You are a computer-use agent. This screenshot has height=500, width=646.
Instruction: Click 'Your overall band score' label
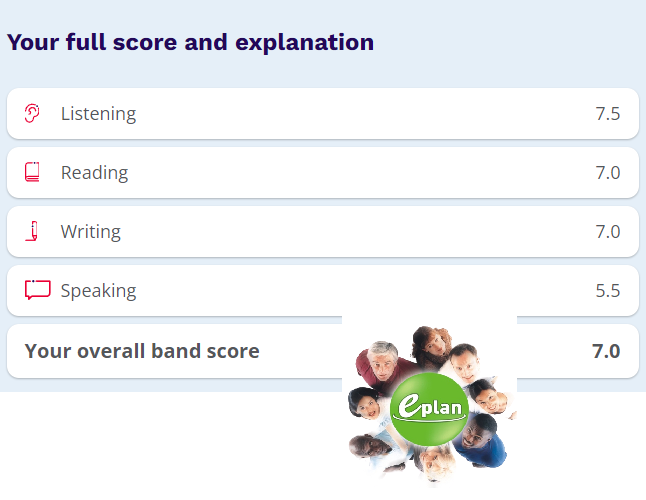(x=142, y=351)
